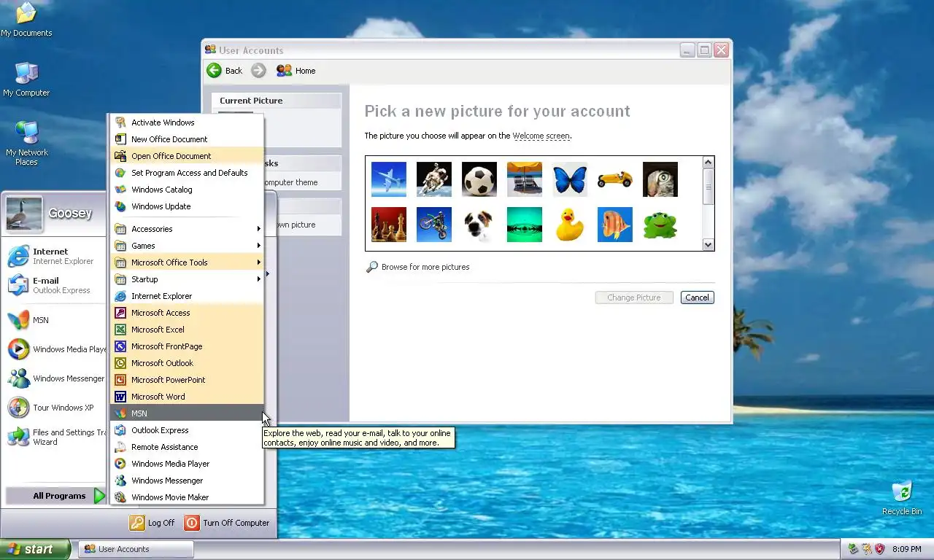Pick the soccer ball picture
The image size is (934, 560).
pyautogui.click(x=479, y=179)
